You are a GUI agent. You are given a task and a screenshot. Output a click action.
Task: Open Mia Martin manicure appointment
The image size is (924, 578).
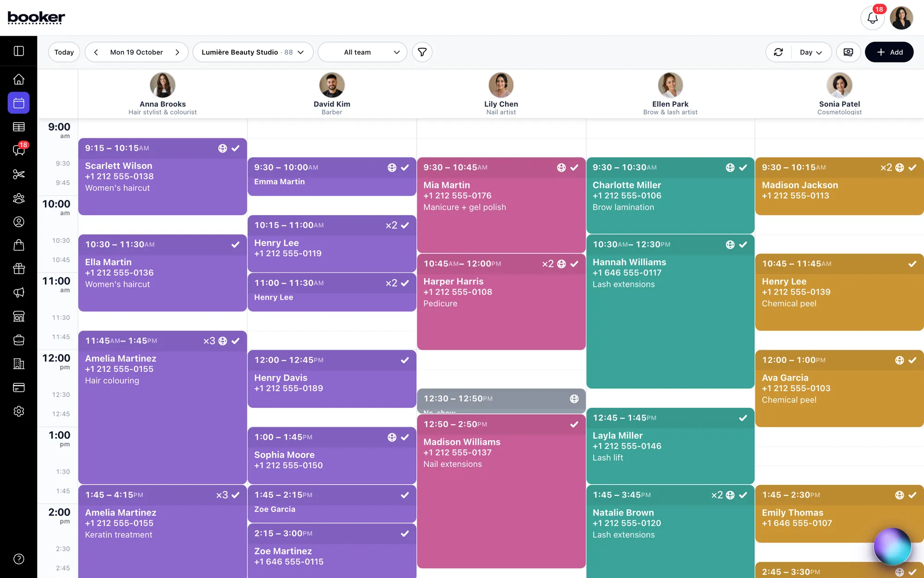point(501,205)
